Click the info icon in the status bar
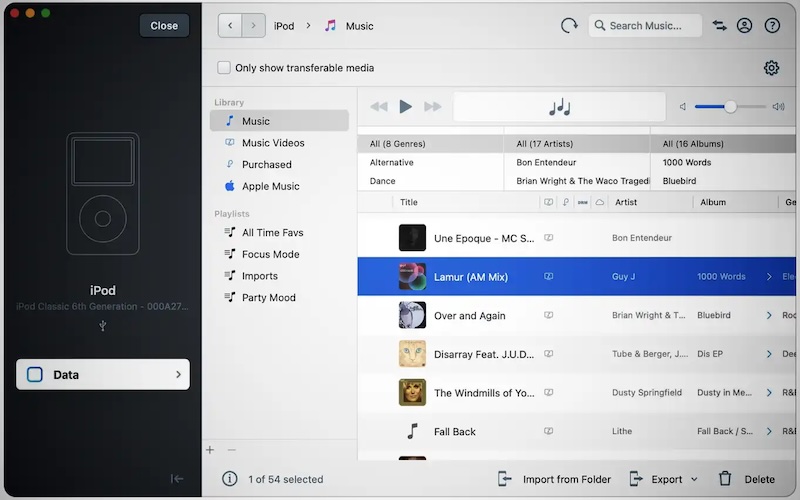The height and width of the screenshot is (500, 800). click(x=230, y=479)
